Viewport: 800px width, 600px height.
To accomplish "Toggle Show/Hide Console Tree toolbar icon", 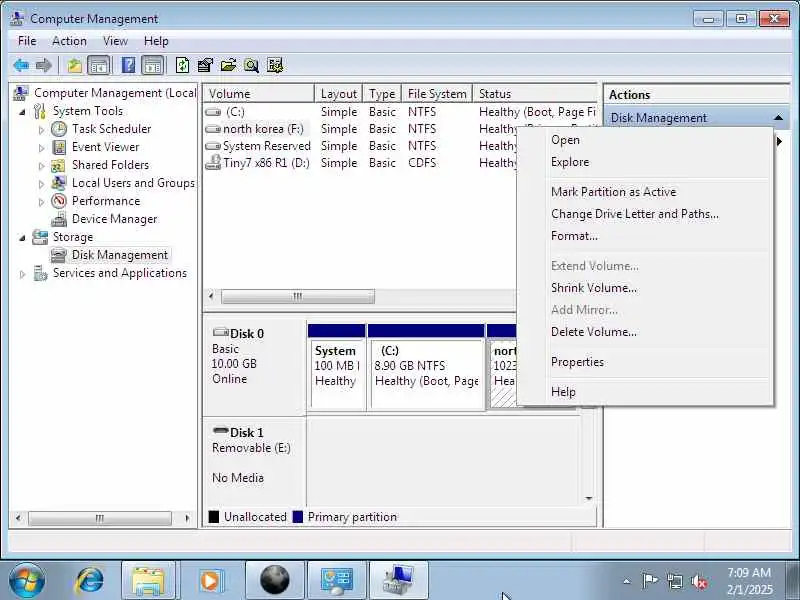I will pos(98,65).
